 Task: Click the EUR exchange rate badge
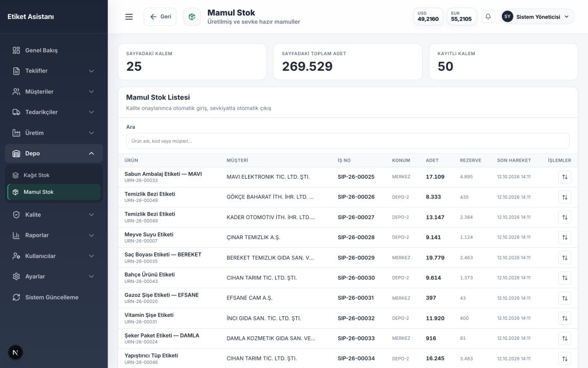[461, 17]
